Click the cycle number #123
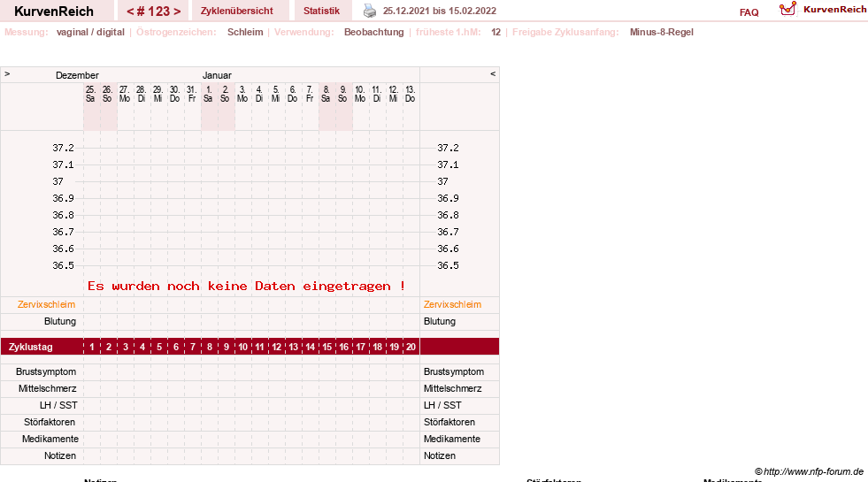Image resolution: width=868 pixels, height=482 pixels. pos(153,11)
